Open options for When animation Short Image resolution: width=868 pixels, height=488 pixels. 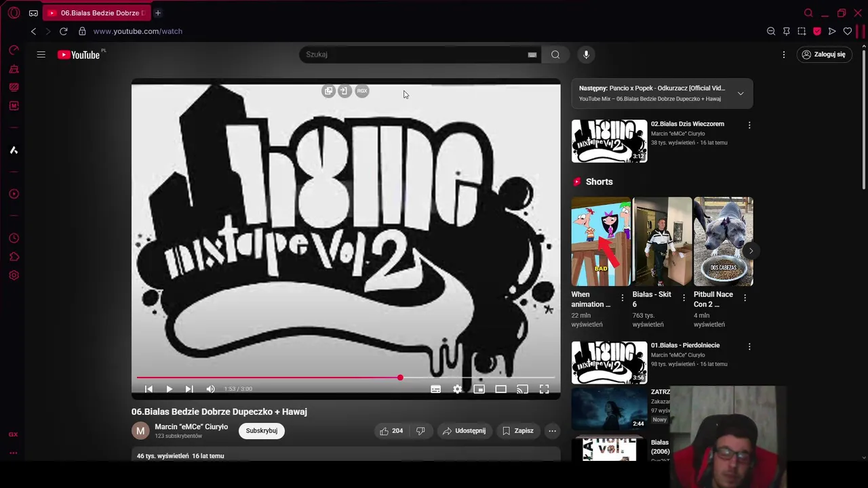623,298
